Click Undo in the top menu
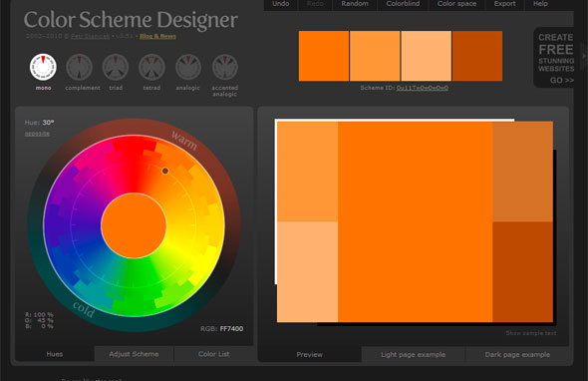Image resolution: width=588 pixels, height=381 pixels. pyautogui.click(x=281, y=4)
